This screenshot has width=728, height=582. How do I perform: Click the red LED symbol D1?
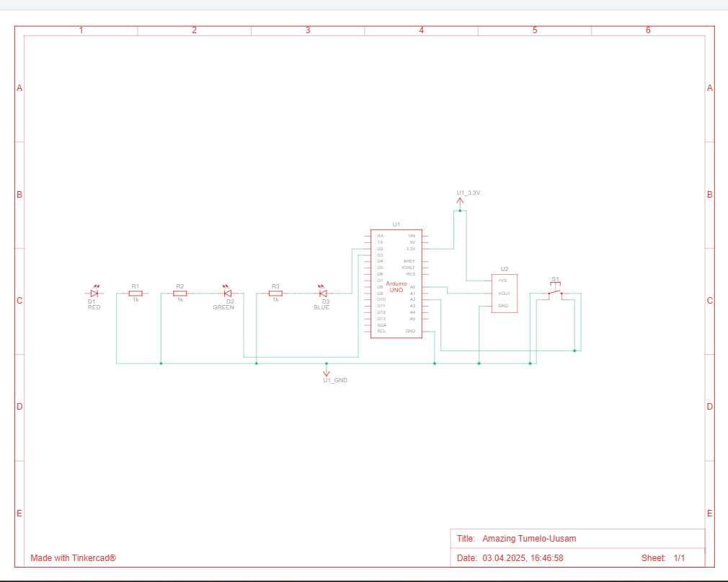[94, 294]
